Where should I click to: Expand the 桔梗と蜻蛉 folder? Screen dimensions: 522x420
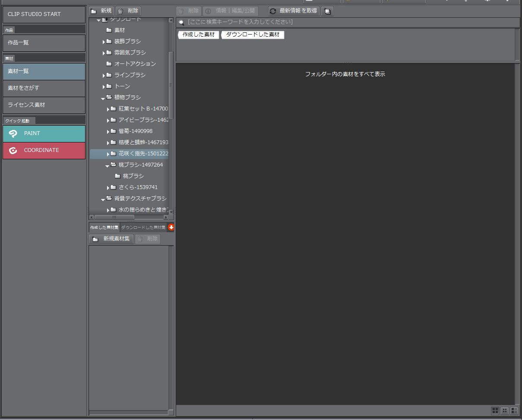108,143
